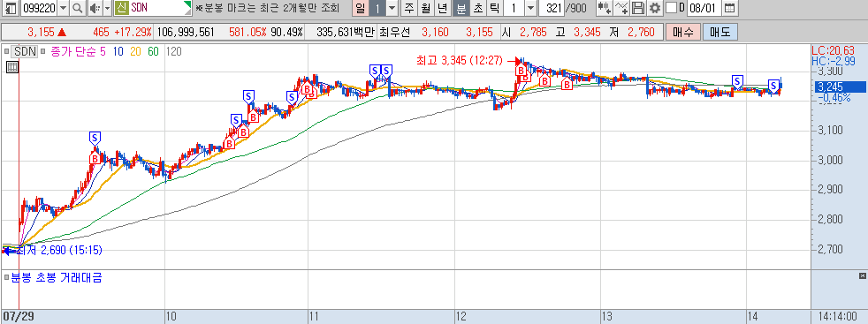Expand the minute interval dropdown after 틱

point(530,8)
